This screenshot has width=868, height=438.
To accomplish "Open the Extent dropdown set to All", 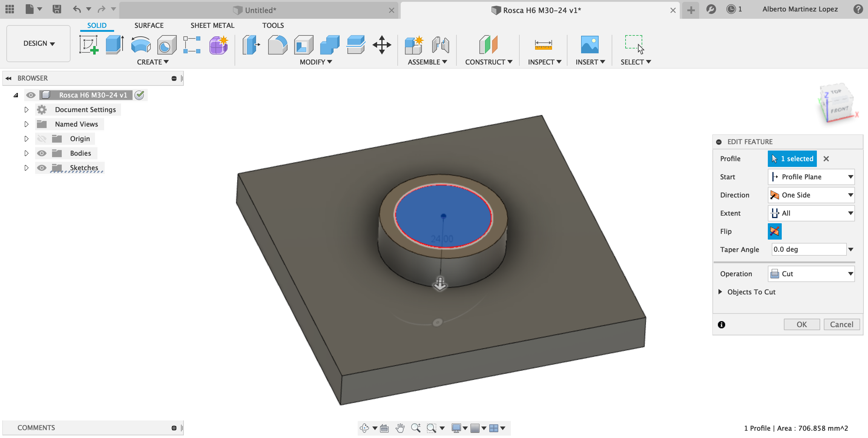I will (x=811, y=213).
